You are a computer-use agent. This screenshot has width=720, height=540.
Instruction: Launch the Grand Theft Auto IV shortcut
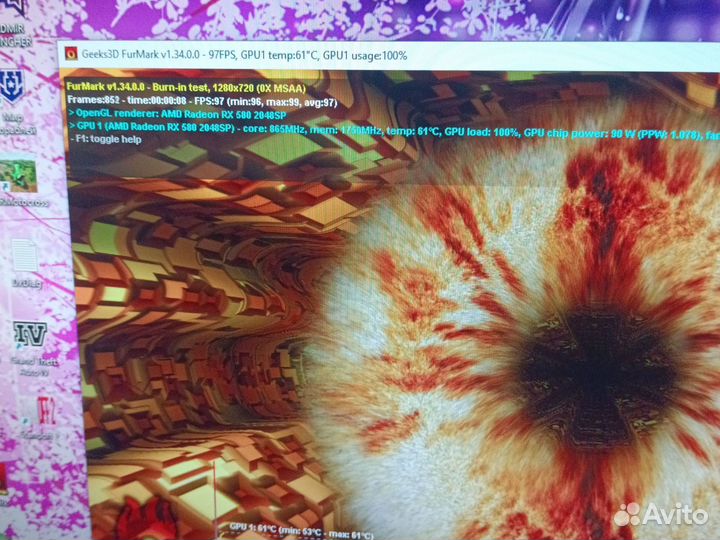tap(29, 336)
